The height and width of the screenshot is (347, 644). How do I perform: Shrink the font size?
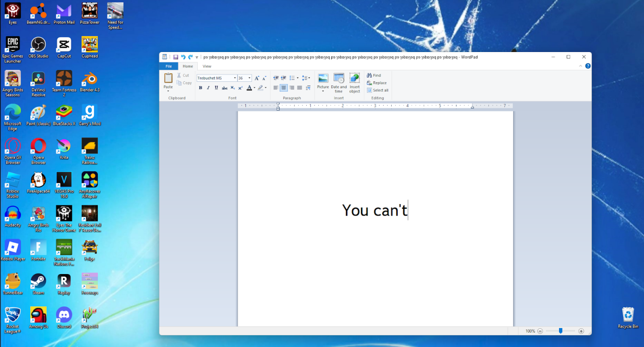pyautogui.click(x=264, y=78)
